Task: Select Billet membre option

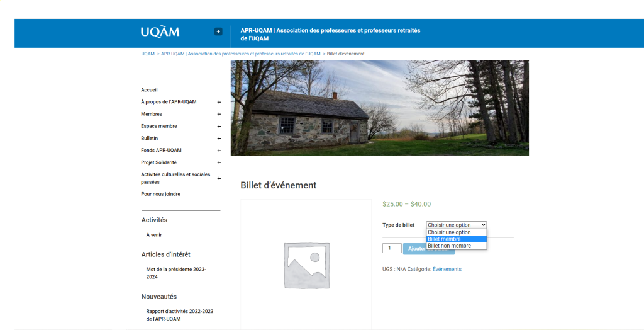Action: click(x=456, y=239)
